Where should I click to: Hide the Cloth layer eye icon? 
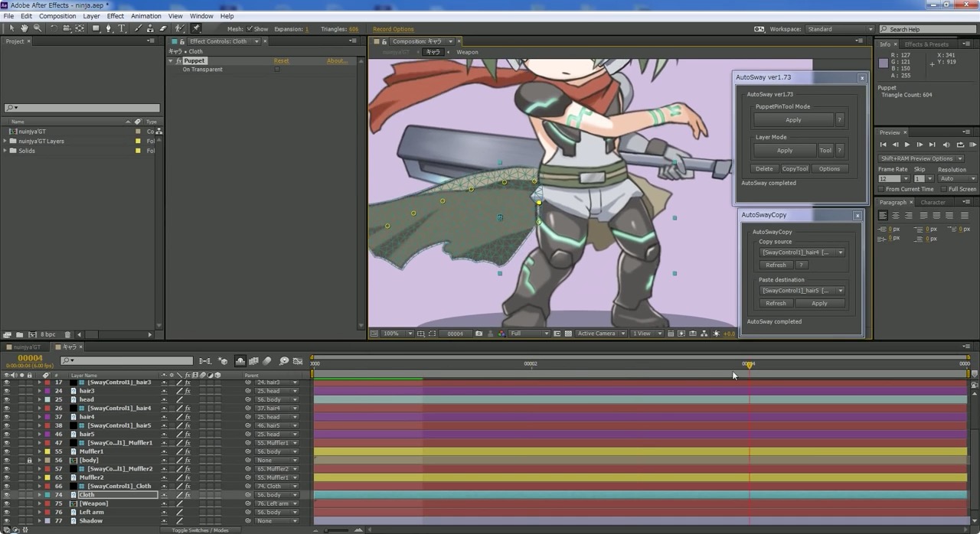[x=7, y=495]
